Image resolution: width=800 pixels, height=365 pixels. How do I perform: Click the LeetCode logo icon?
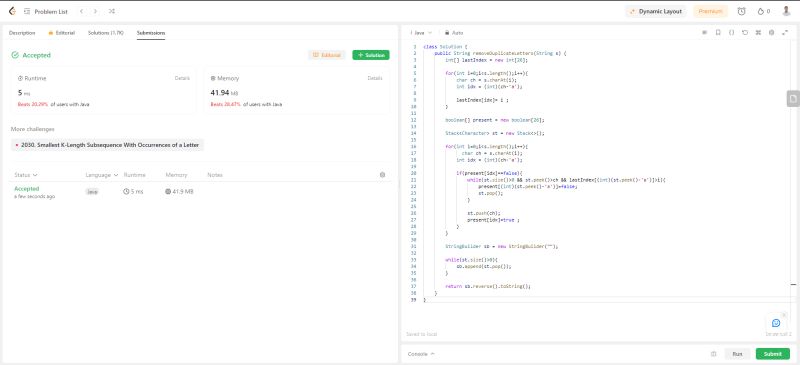click(12, 11)
